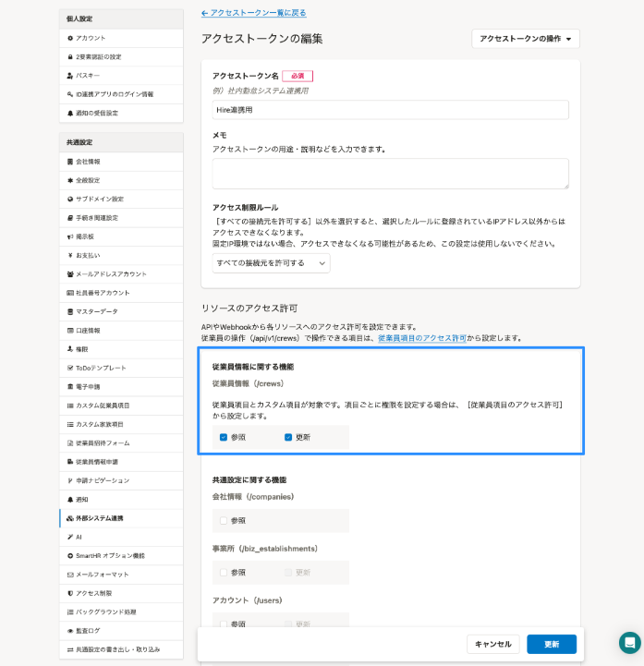Screen dimensions: 644x666
Task: Open the アクセストークンの操作 dropdown
Action: tap(525, 39)
